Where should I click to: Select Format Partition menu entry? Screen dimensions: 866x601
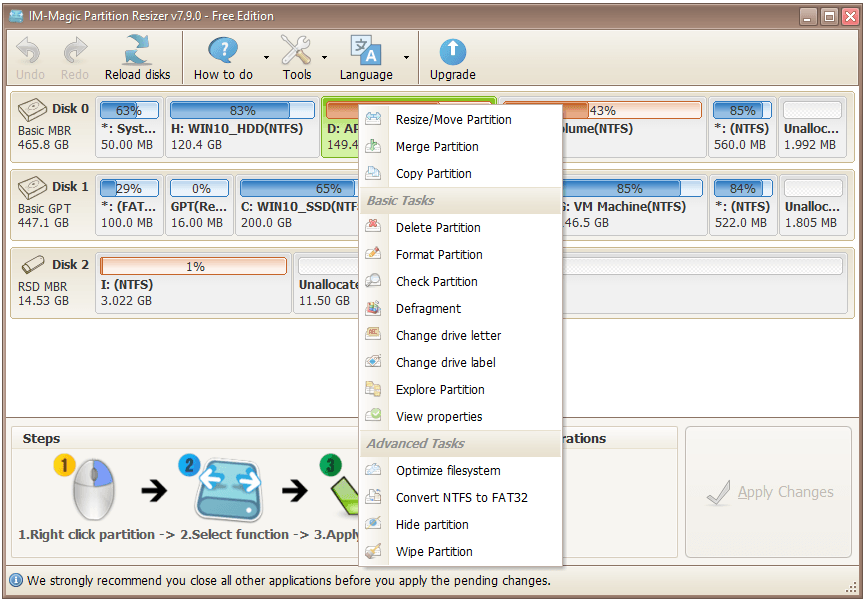(461, 255)
